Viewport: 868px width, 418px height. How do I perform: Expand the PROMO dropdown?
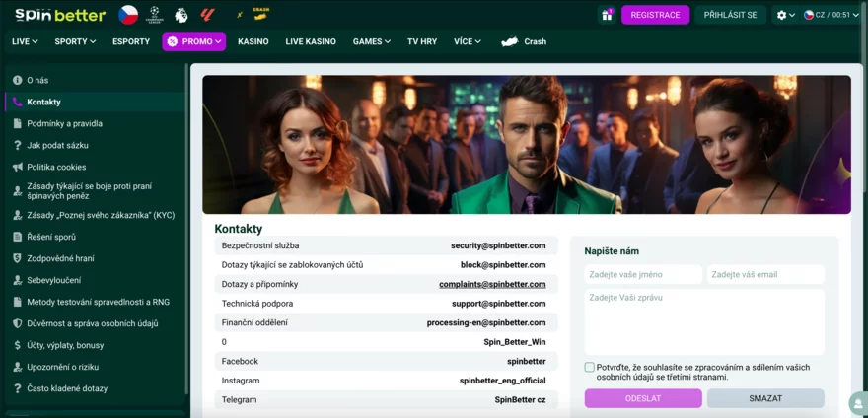tap(194, 41)
